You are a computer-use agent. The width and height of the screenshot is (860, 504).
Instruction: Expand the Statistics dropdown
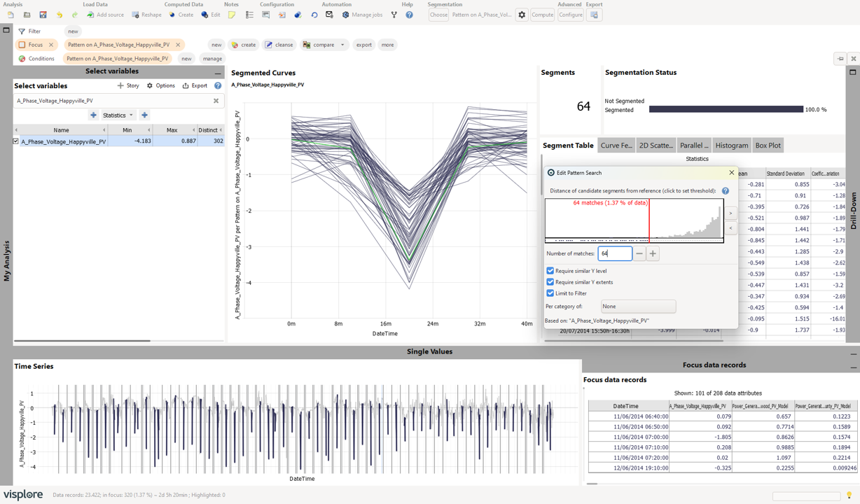(118, 115)
